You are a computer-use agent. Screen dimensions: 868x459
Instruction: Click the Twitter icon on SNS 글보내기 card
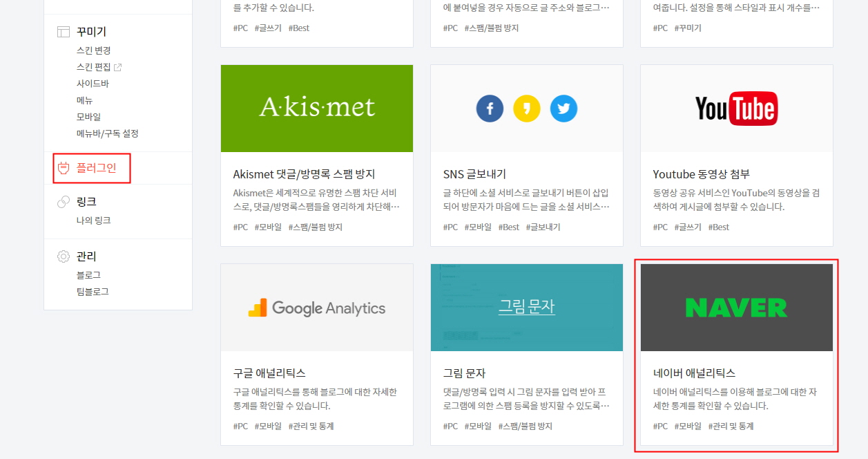[563, 109]
